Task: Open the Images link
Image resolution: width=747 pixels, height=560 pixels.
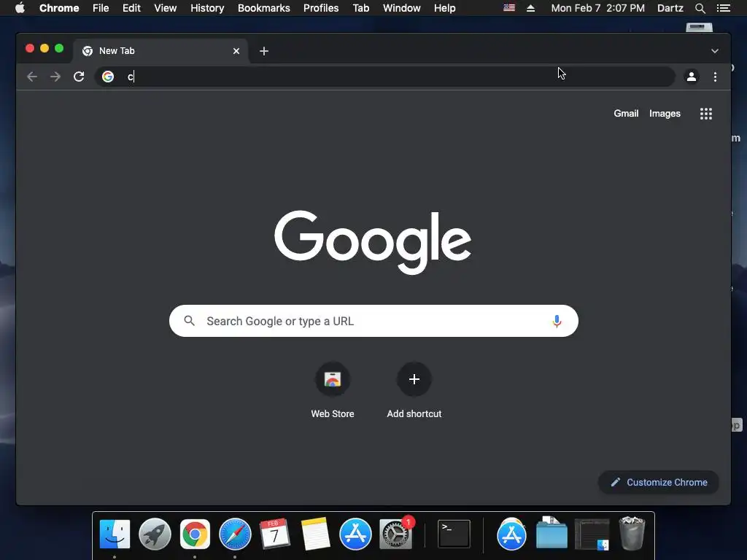Action: pos(665,113)
